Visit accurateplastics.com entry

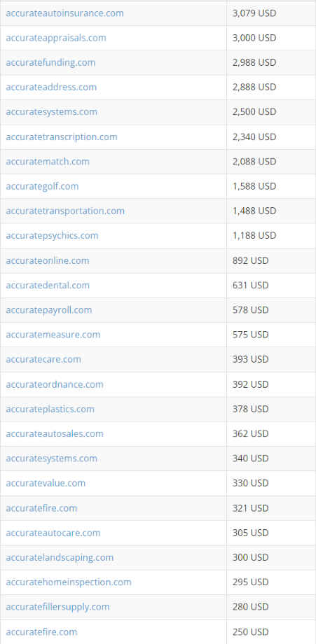50,409
